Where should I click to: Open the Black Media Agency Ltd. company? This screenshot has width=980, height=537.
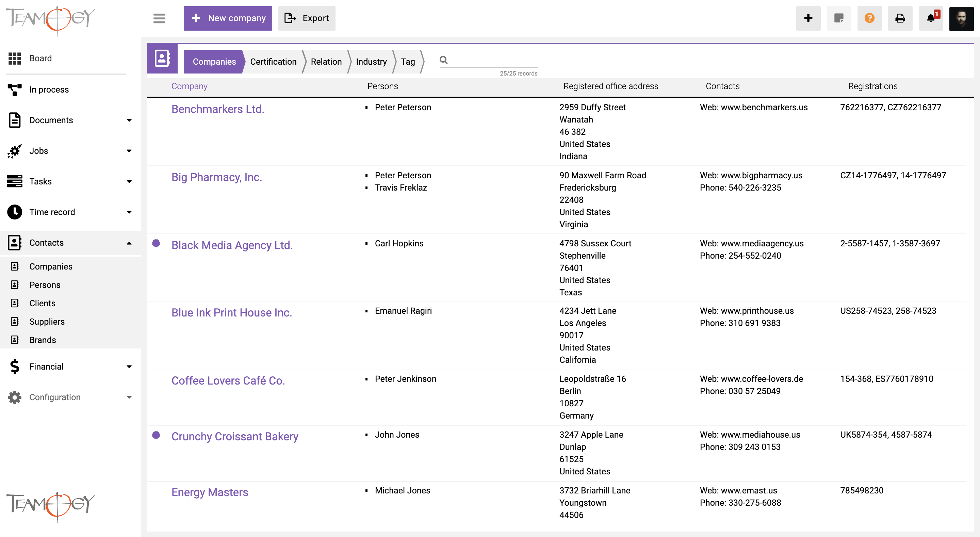pyautogui.click(x=232, y=245)
